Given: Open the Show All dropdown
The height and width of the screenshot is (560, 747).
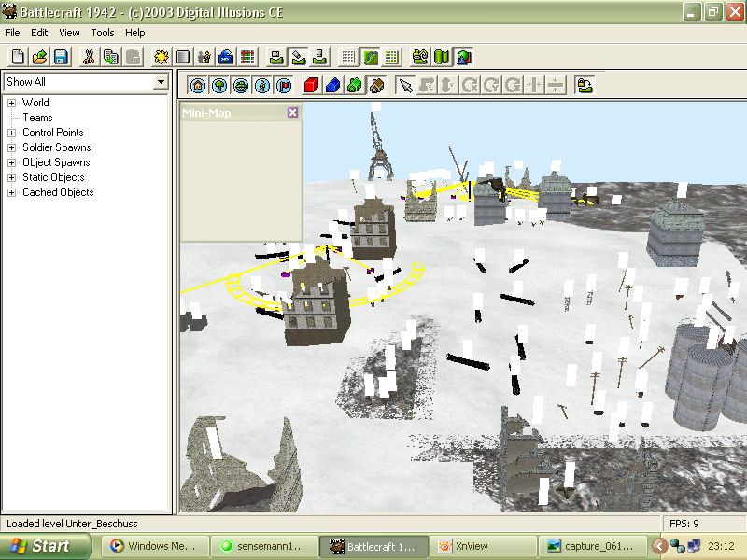Looking at the screenshot, I should [161, 82].
